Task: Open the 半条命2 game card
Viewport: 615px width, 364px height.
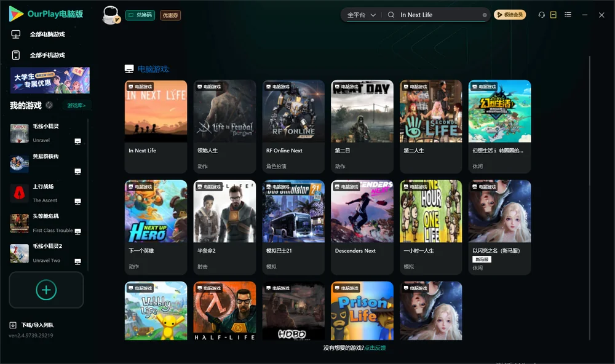Action: pos(224,227)
